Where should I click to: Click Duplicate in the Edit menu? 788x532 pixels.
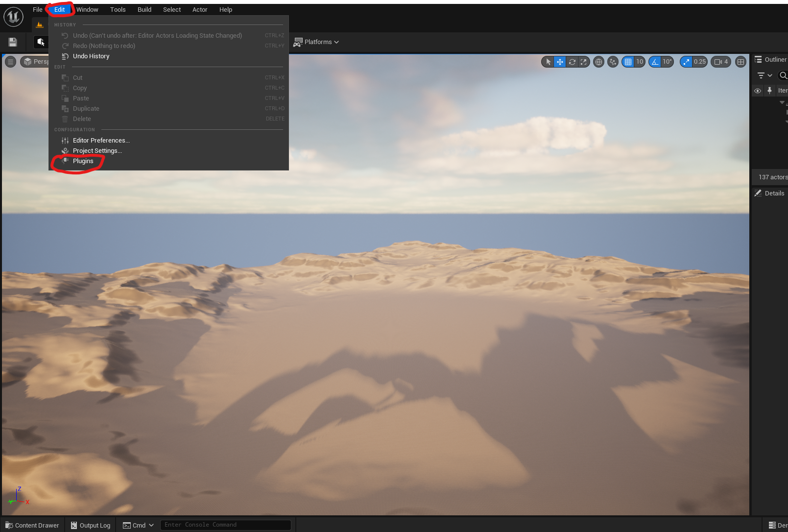point(168,109)
